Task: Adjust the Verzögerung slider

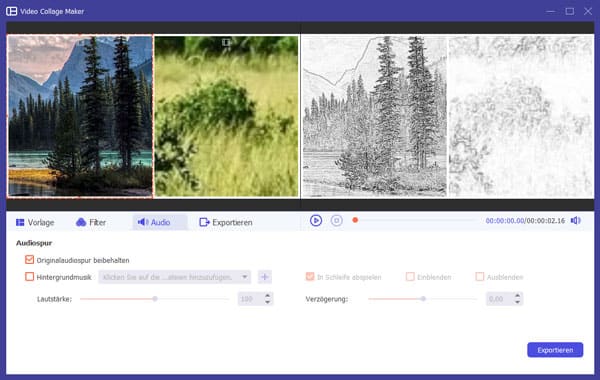Action: pos(423,299)
